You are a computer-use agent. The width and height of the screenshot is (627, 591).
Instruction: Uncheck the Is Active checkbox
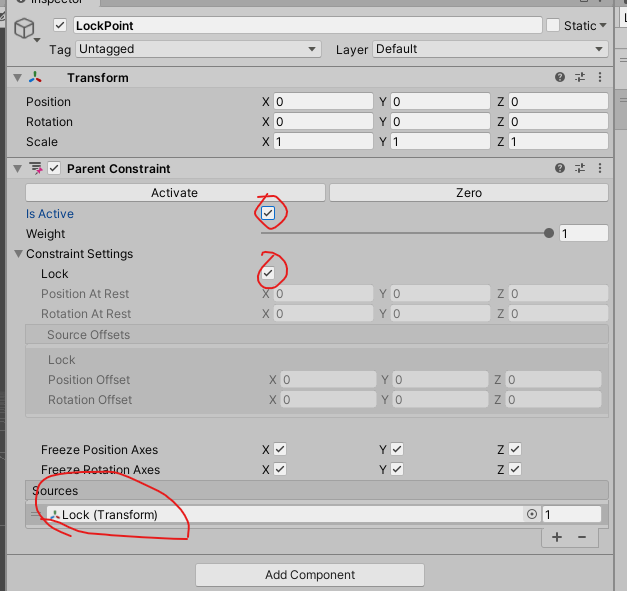[x=268, y=213]
